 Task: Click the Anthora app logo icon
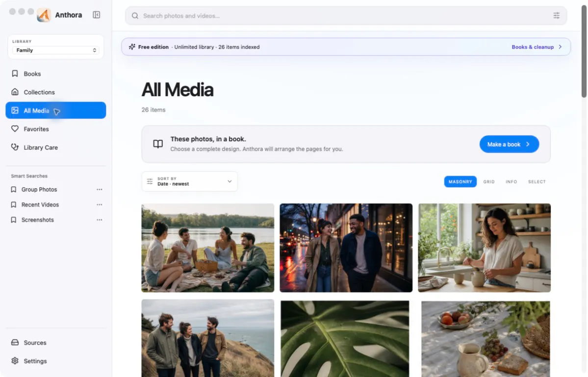(x=44, y=15)
